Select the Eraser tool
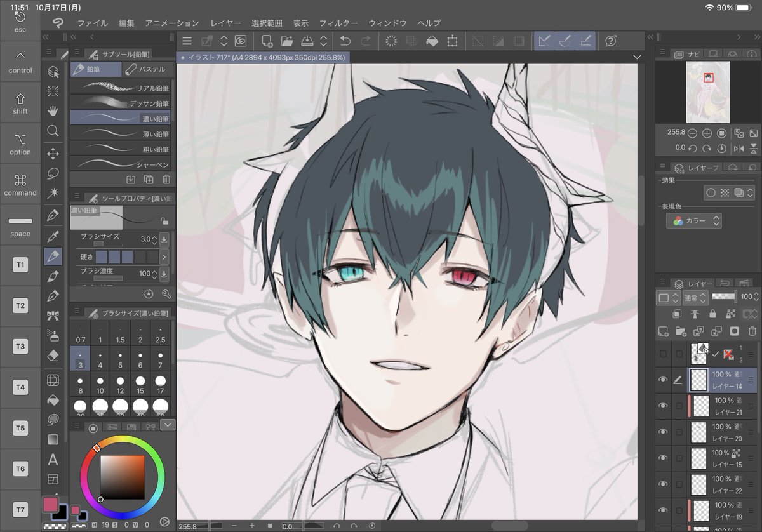The image size is (762, 532). click(53, 356)
